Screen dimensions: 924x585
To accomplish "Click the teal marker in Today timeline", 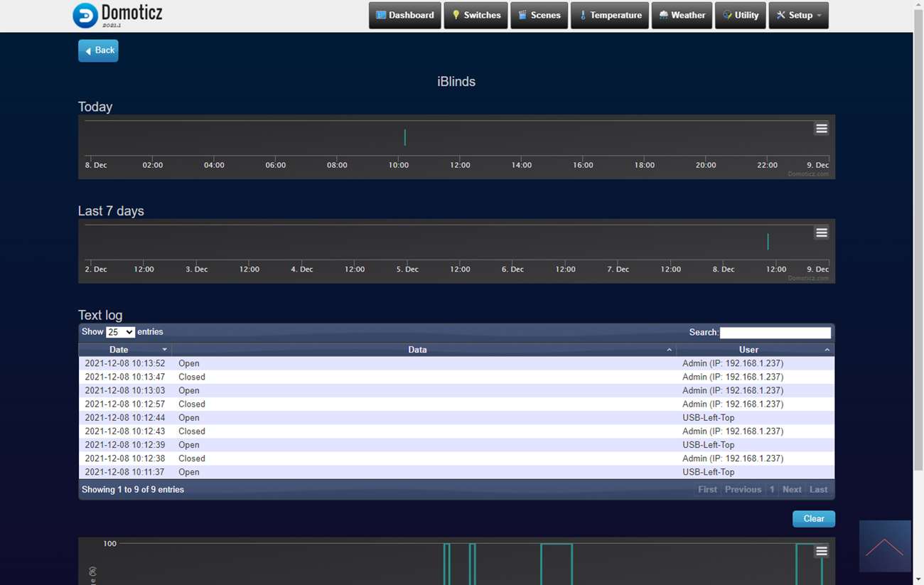I will (x=405, y=137).
